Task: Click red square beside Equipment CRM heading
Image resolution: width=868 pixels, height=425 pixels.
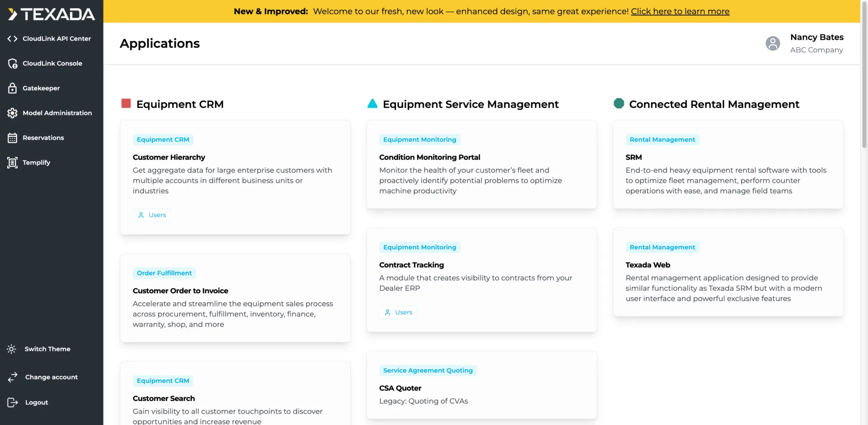Action: coord(126,104)
